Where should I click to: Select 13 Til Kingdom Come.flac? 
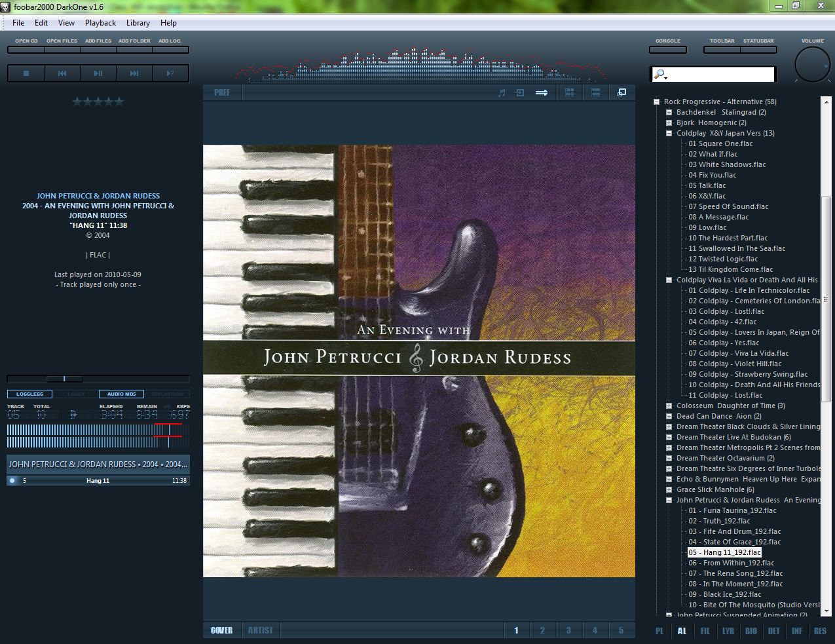click(x=731, y=269)
